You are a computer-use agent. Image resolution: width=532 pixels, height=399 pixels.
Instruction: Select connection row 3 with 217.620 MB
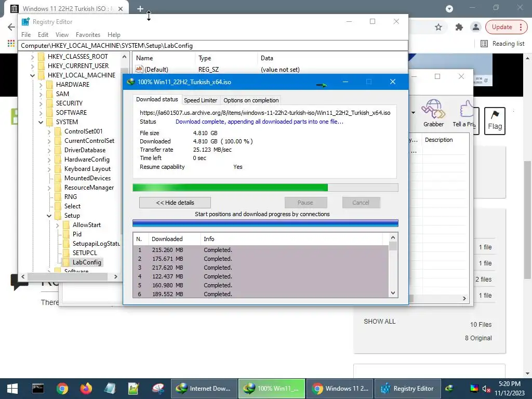261,268
